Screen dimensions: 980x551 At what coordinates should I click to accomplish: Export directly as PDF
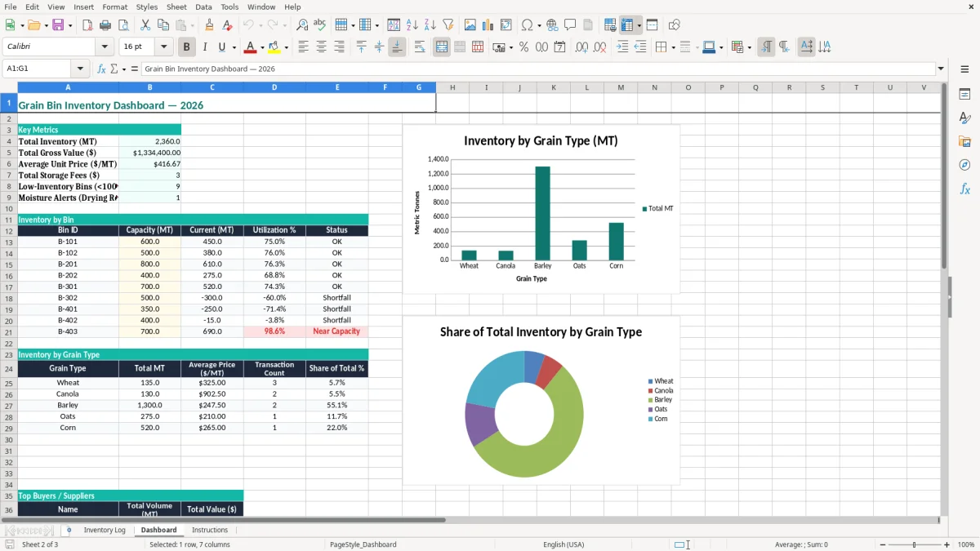point(87,25)
